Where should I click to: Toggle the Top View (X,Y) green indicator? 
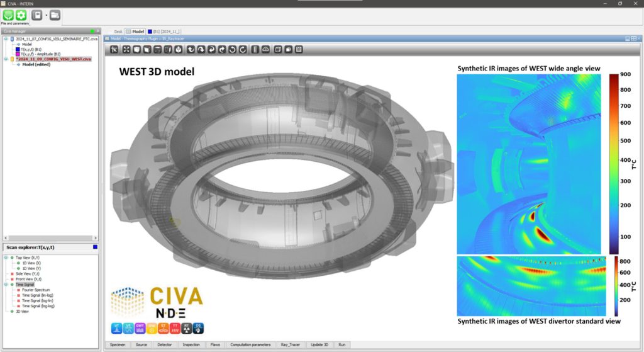(x=12, y=258)
